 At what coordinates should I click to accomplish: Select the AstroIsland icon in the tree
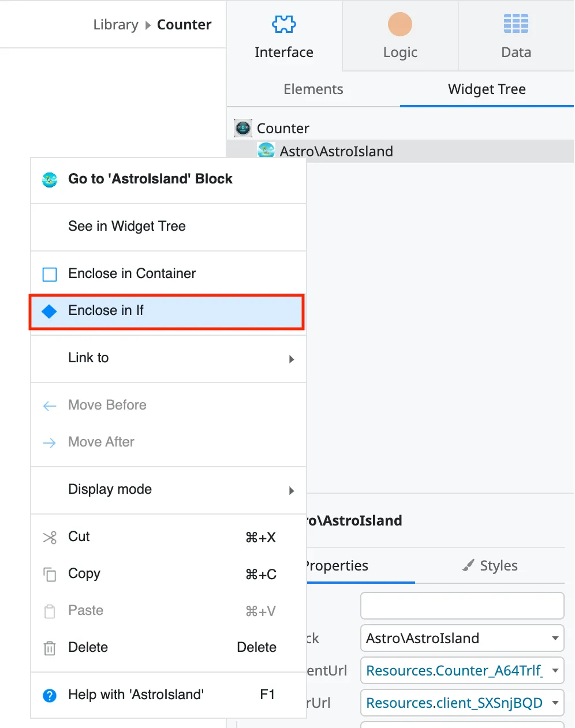(x=266, y=151)
